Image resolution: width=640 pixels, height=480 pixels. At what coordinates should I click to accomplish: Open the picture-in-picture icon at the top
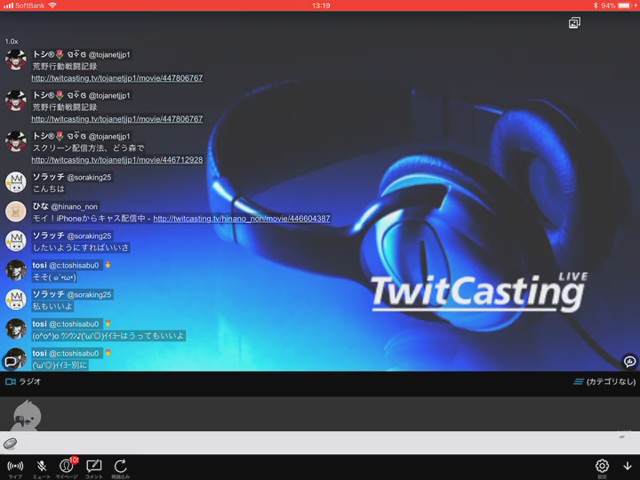(x=574, y=23)
